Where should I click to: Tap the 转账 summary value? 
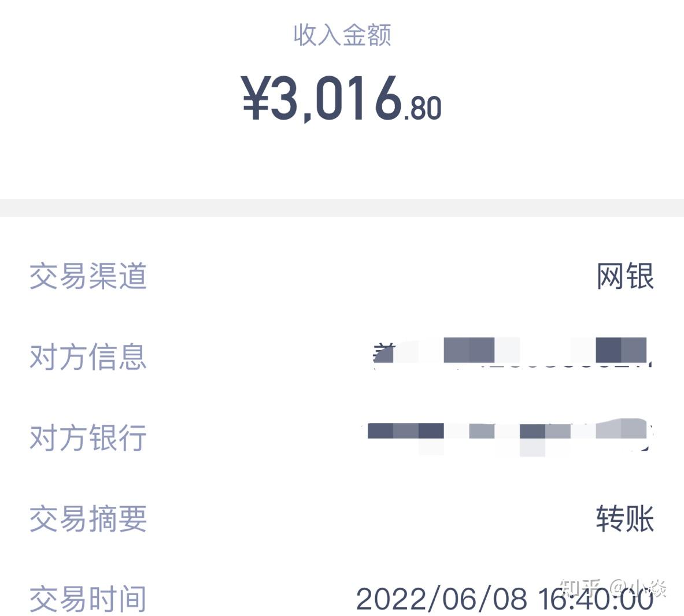pos(625,518)
